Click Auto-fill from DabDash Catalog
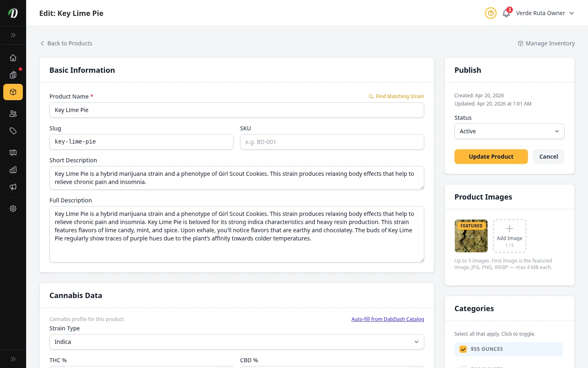Viewport: 588px width, 368px height. (388, 319)
